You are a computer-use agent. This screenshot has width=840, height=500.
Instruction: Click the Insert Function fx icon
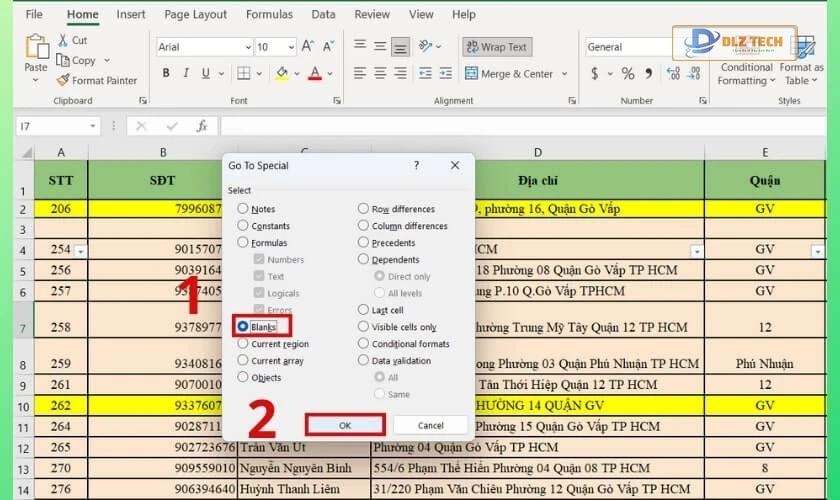click(201, 126)
